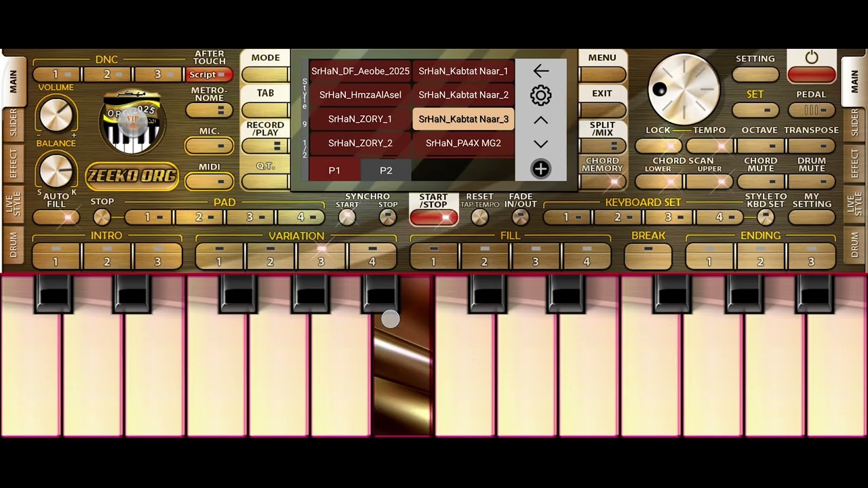Toggle the MIC. button
This screenshot has height=488, width=868.
(210, 146)
